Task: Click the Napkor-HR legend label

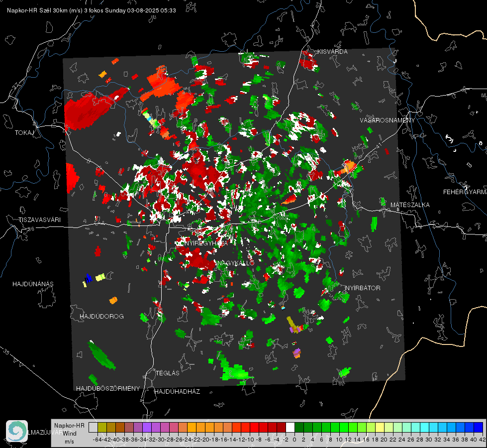Action: [69, 426]
